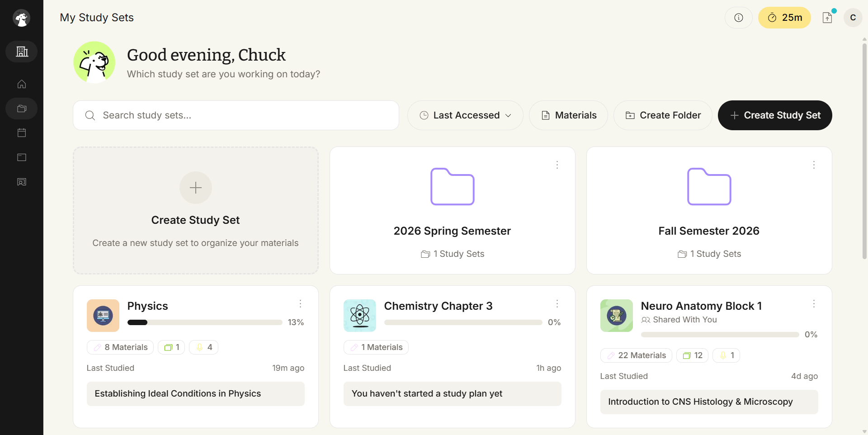Open the Neuro Anatomy Block 1 thumbnail
The height and width of the screenshot is (435, 868).
(617, 316)
